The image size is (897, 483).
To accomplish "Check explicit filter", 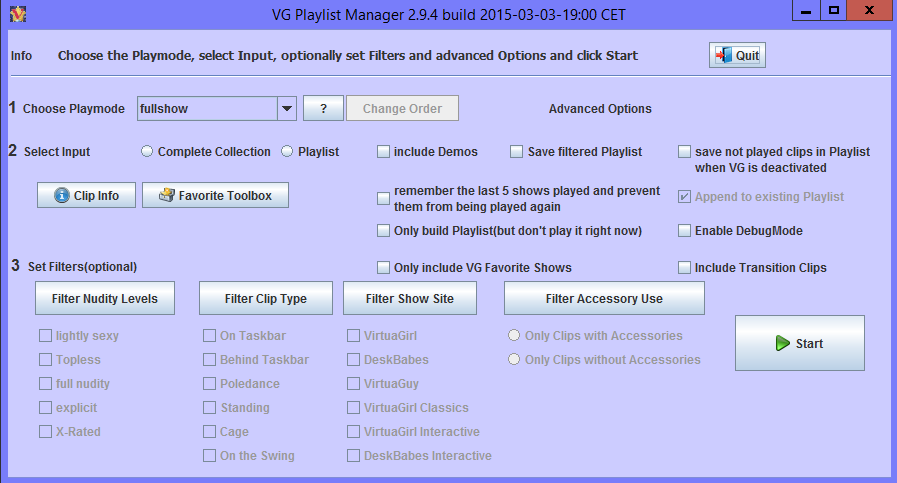I will [45, 407].
